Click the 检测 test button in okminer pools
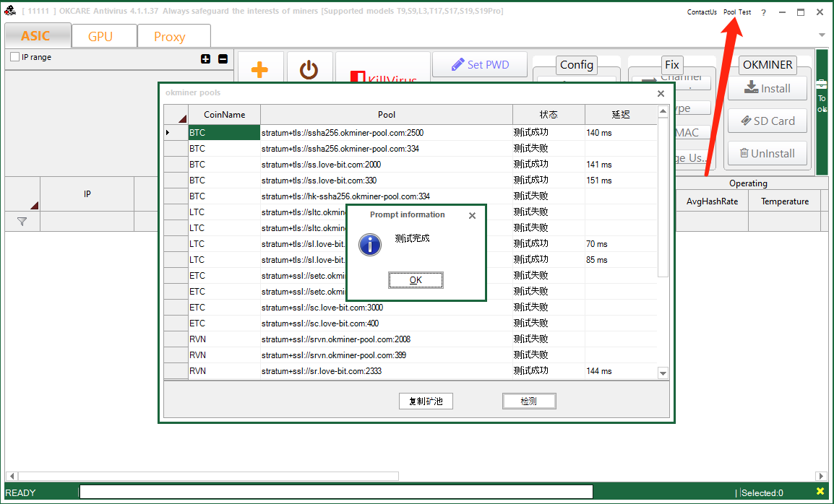 point(529,401)
